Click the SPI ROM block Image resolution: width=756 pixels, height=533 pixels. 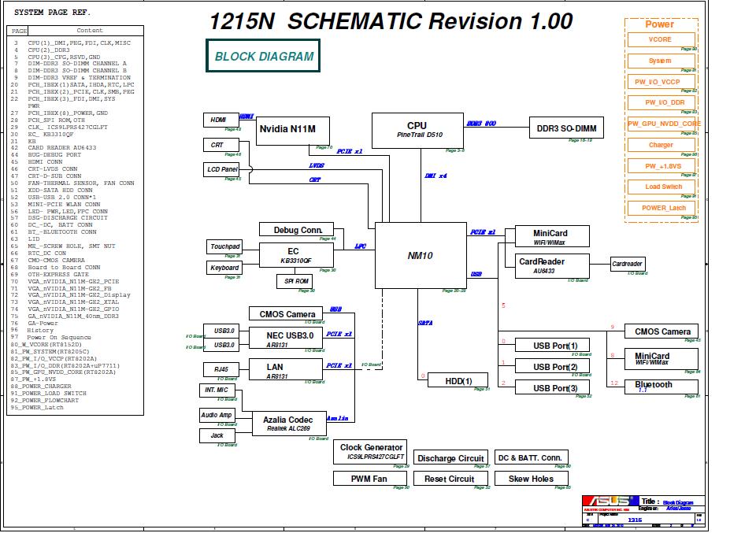click(295, 281)
